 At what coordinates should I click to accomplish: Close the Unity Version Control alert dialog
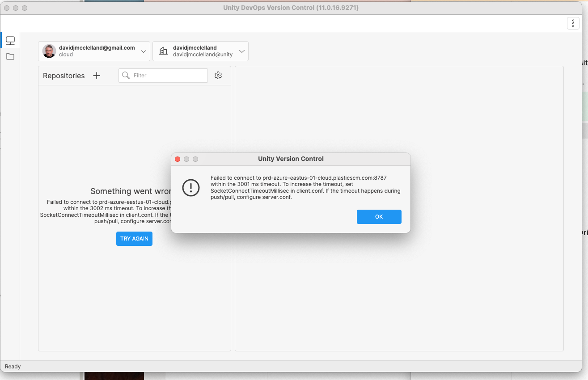tap(178, 159)
